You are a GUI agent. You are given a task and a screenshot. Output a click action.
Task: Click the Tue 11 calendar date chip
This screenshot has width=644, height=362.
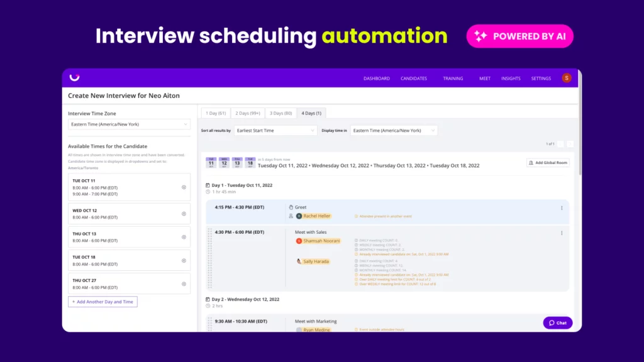click(211, 163)
